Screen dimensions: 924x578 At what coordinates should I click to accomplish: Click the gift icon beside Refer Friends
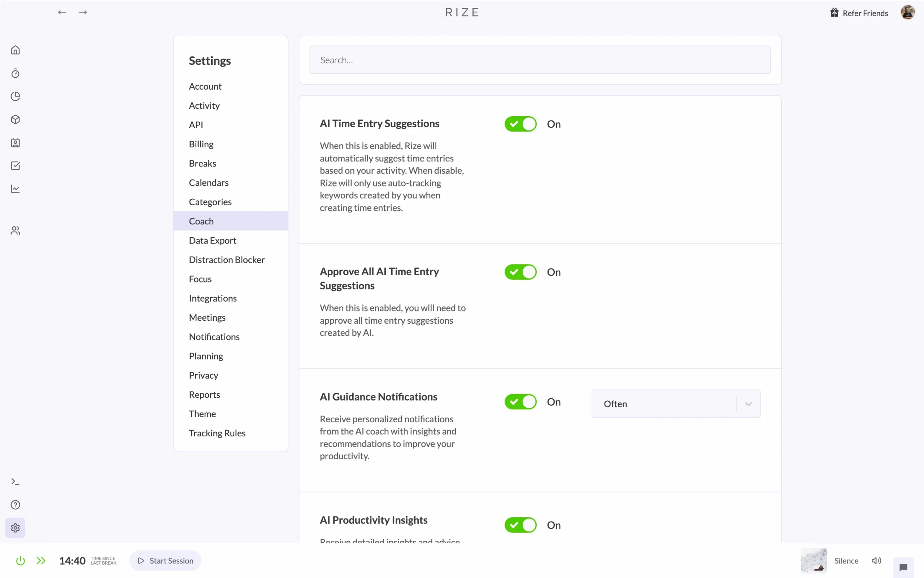pyautogui.click(x=834, y=13)
